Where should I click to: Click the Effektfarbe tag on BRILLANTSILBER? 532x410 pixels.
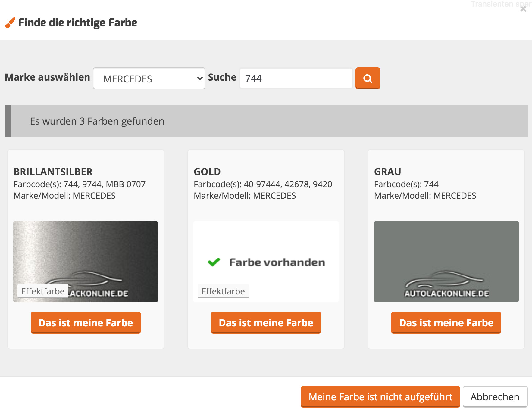42,291
